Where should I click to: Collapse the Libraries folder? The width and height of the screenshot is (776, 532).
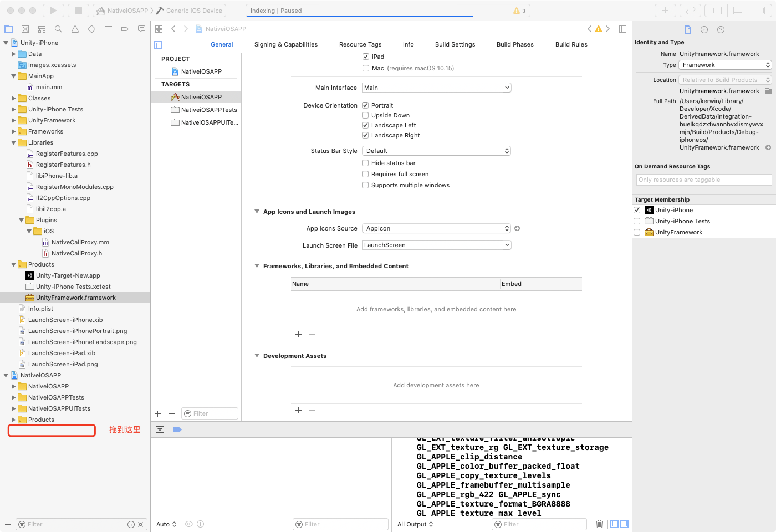pos(14,142)
